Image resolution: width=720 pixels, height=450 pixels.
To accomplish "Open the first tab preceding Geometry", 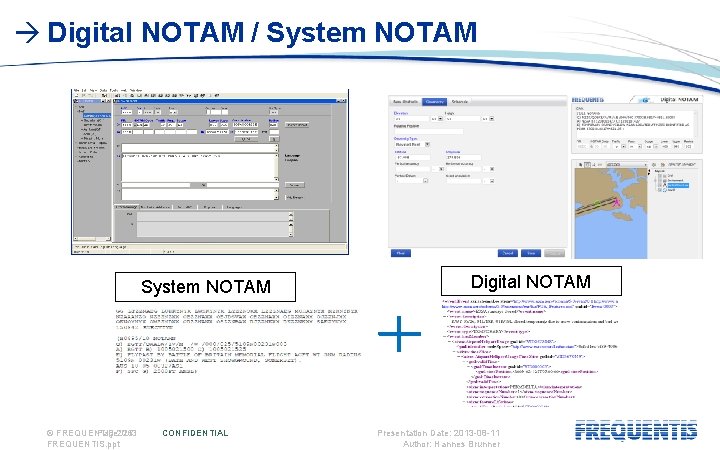I will pos(405,102).
